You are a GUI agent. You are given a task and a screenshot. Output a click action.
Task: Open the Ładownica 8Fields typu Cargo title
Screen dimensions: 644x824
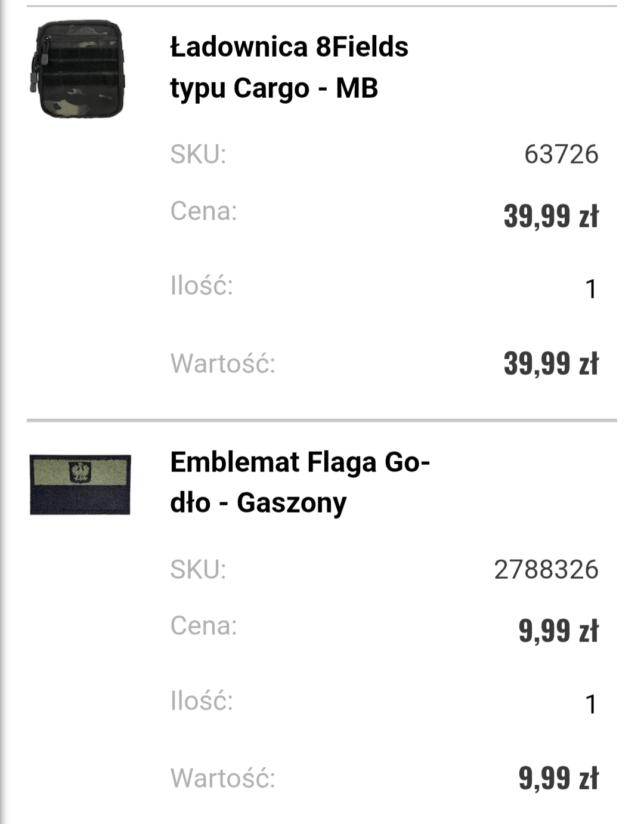pos(289,67)
